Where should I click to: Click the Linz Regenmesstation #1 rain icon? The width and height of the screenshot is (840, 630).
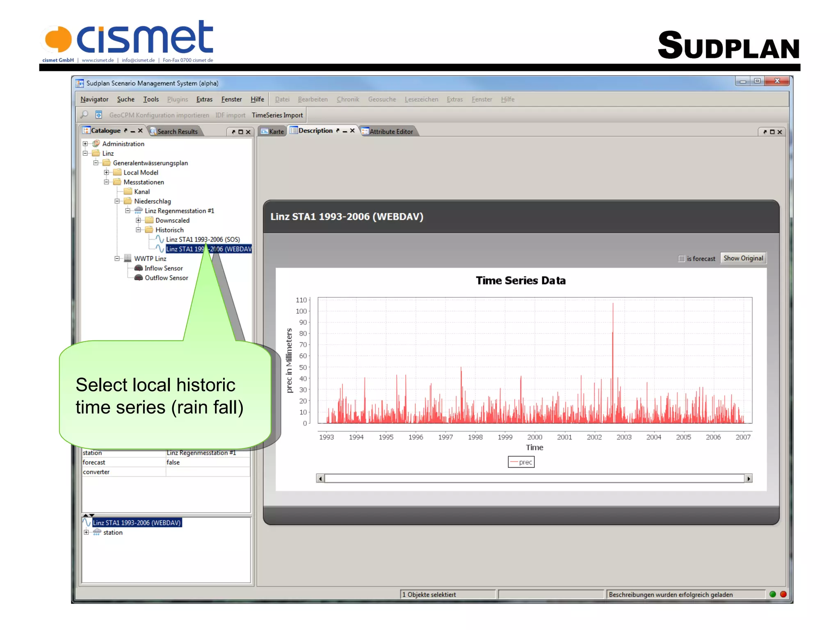[x=139, y=211]
